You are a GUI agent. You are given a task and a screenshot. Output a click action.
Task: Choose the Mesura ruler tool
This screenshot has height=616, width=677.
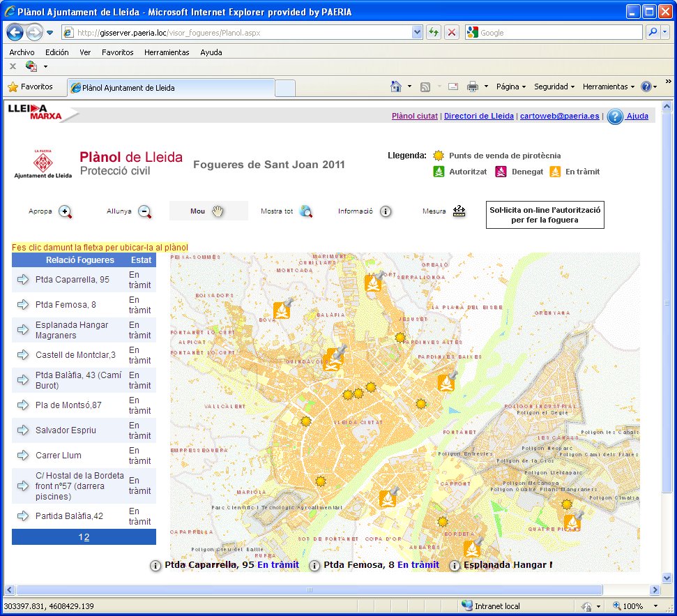(x=459, y=211)
